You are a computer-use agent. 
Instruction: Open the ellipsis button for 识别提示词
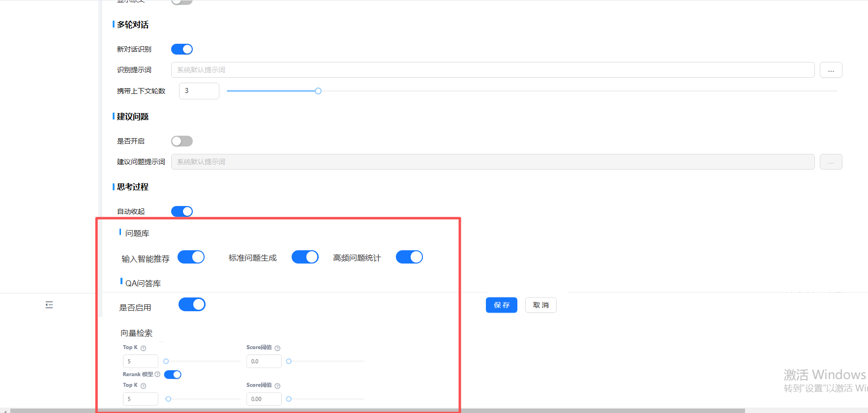[x=831, y=70]
